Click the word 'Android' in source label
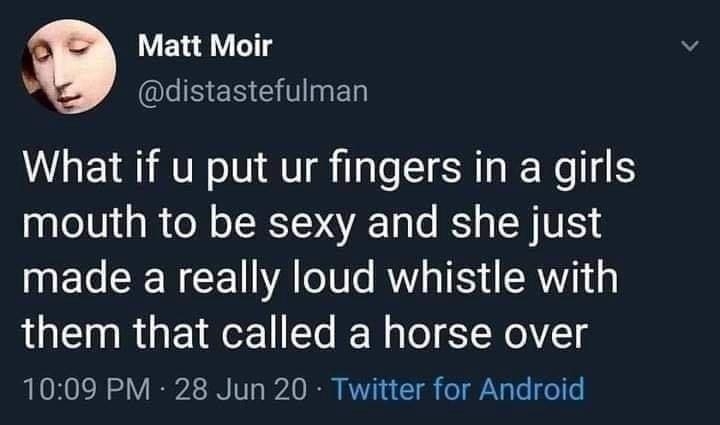 532,389
